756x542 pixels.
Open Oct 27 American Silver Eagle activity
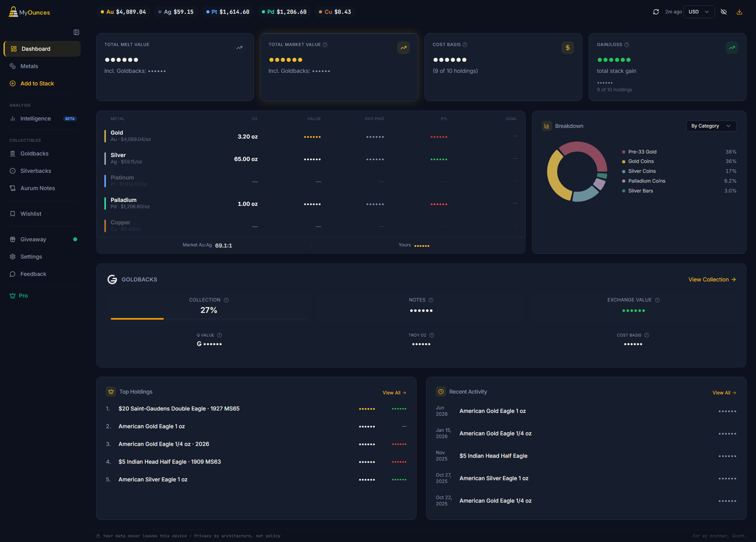pyautogui.click(x=586, y=478)
